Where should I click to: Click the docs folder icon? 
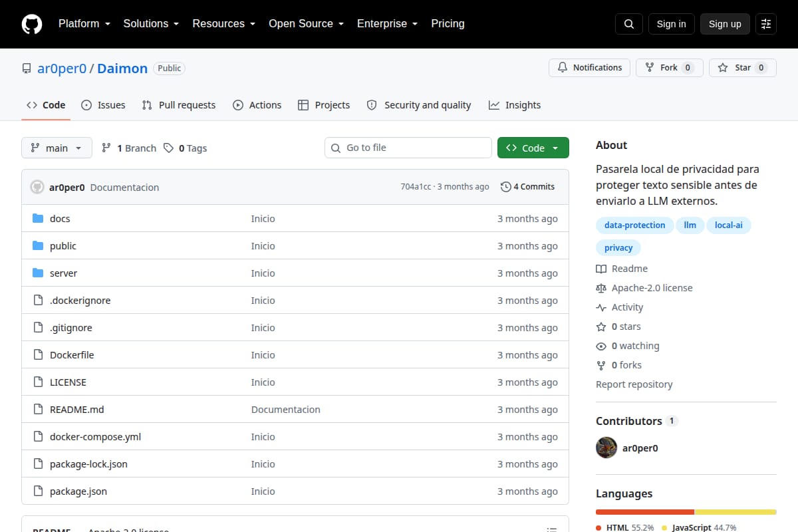[38, 218]
